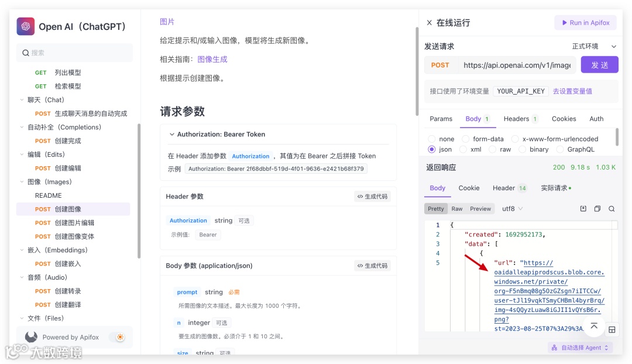Click the copy response icon
Screen dimensions: 632x364
click(597, 208)
